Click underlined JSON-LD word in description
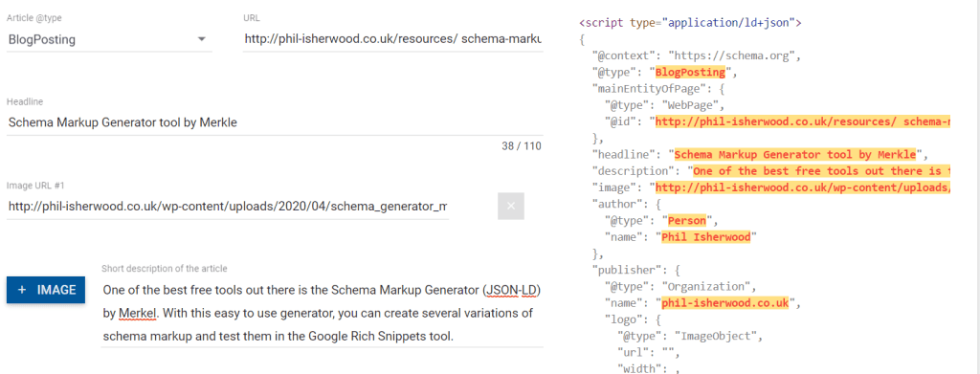 [x=511, y=291]
